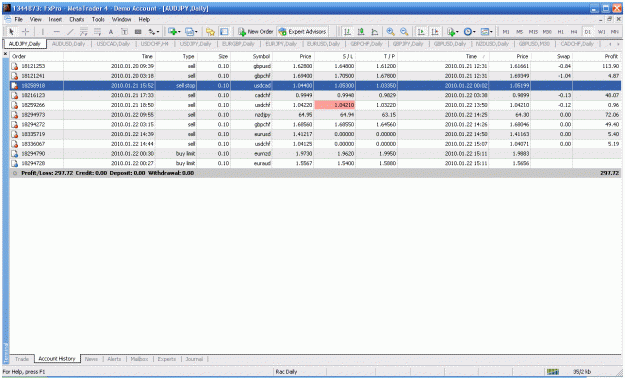The width and height of the screenshot is (625, 378).
Task: Select the equidistant channel tool
Action: point(84,32)
